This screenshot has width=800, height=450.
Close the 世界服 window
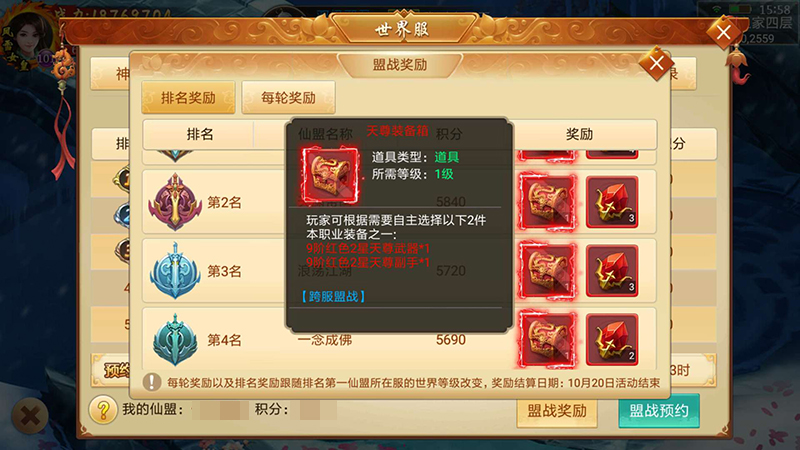click(x=723, y=33)
